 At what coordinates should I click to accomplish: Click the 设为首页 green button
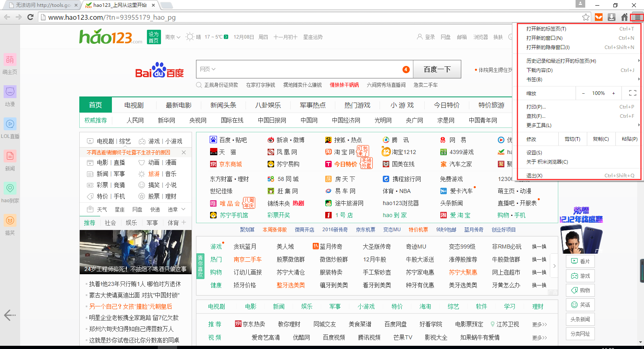point(153,37)
